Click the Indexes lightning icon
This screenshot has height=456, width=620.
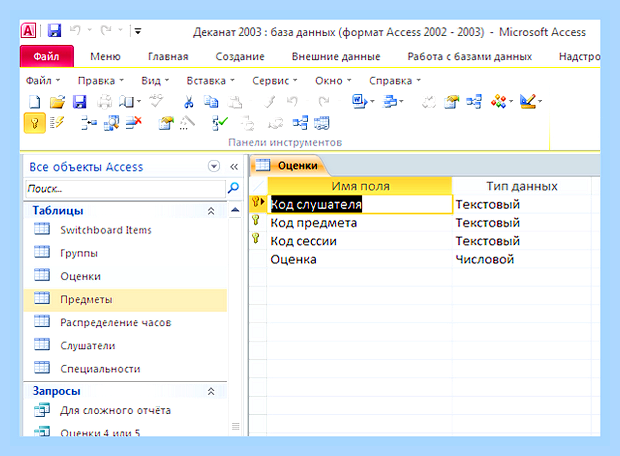tap(57, 123)
